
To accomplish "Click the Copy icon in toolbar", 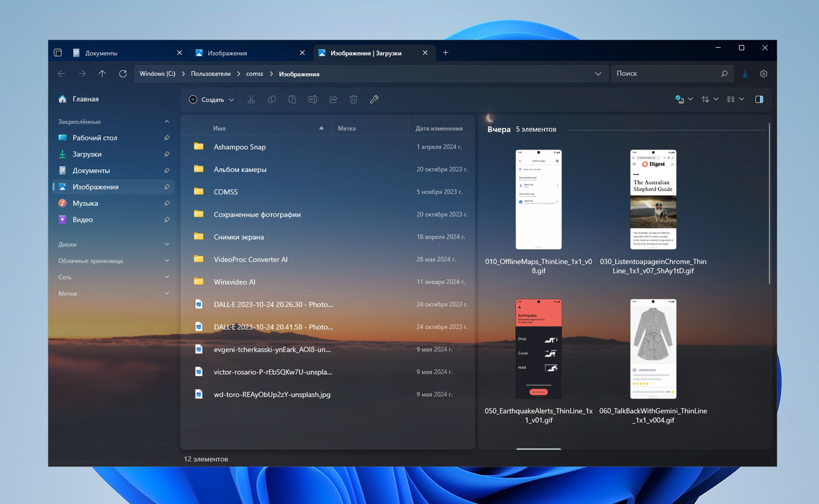I will pos(272,99).
